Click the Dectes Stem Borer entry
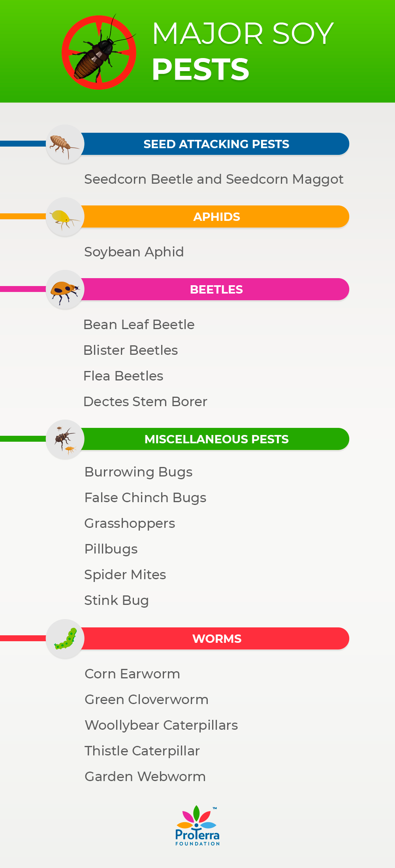The height and width of the screenshot is (868, 395). pyautogui.click(x=145, y=401)
